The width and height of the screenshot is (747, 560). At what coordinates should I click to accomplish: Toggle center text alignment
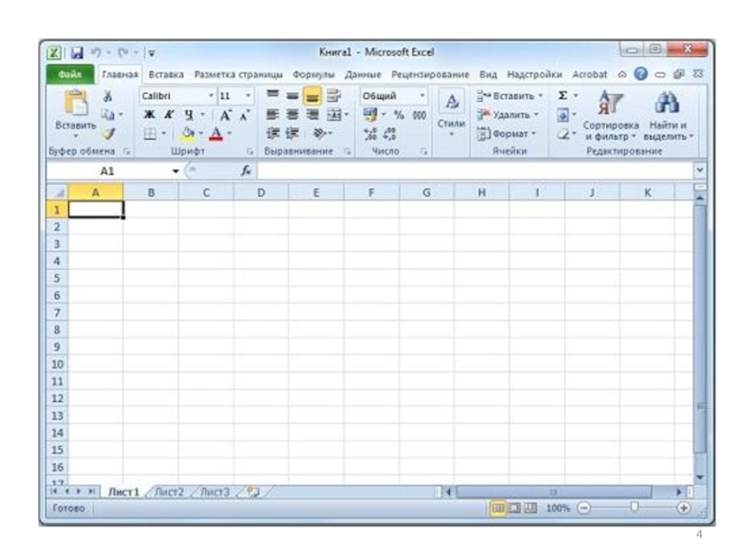coord(292,115)
